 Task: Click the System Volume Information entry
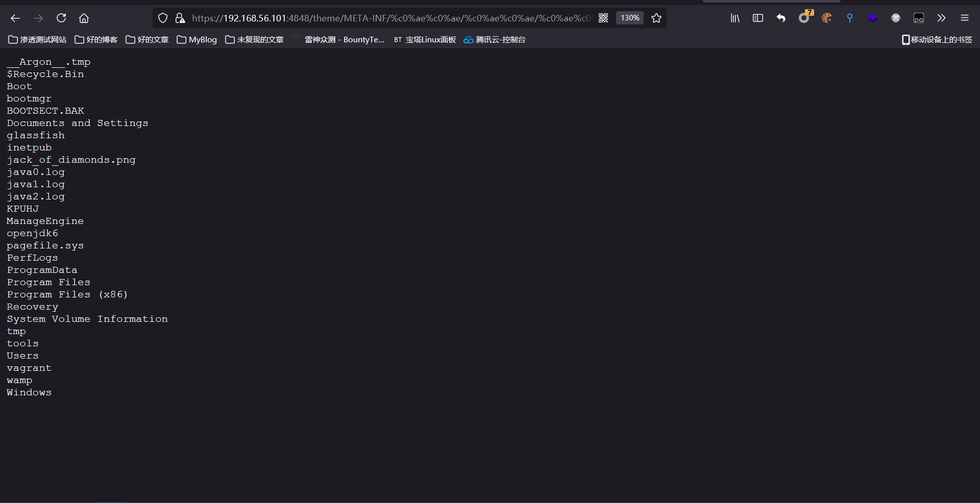[87, 319]
